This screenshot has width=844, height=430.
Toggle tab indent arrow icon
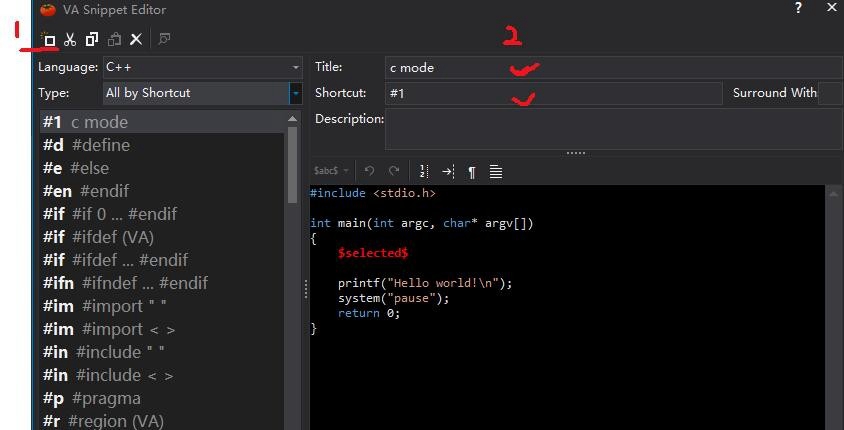[448, 171]
